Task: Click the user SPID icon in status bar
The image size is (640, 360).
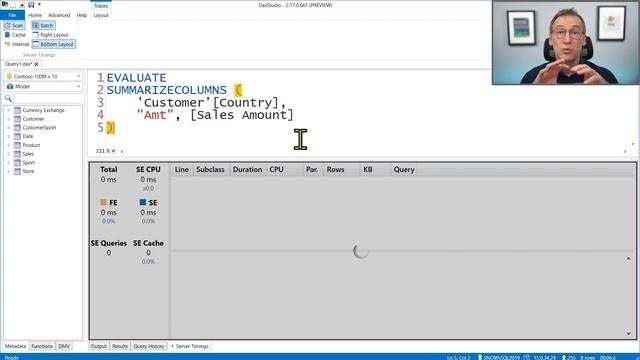Action: coord(564,357)
